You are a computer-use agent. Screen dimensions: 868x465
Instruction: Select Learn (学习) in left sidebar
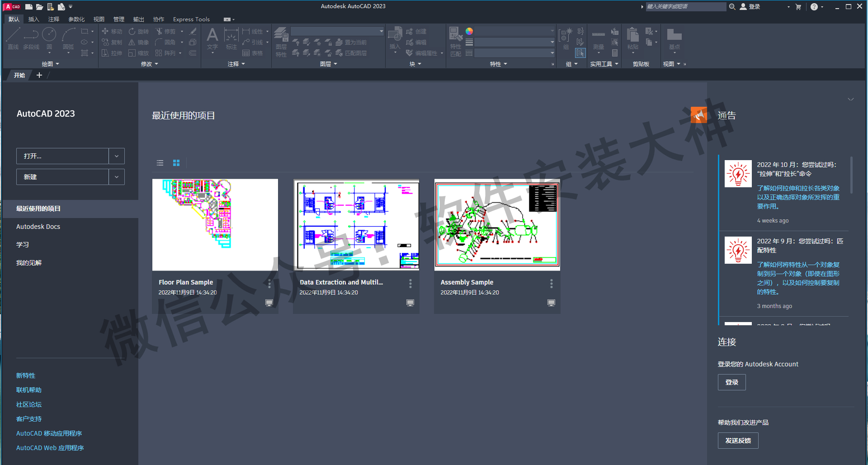(23, 245)
